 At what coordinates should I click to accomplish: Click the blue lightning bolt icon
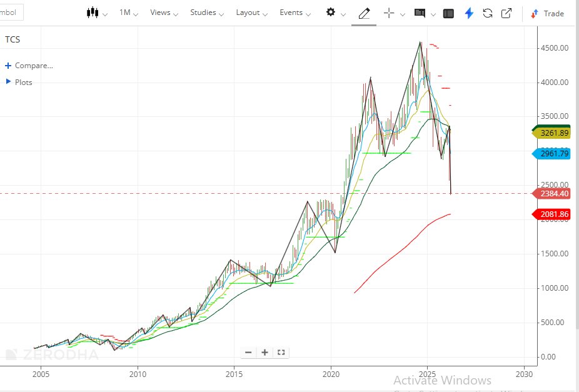coord(469,13)
